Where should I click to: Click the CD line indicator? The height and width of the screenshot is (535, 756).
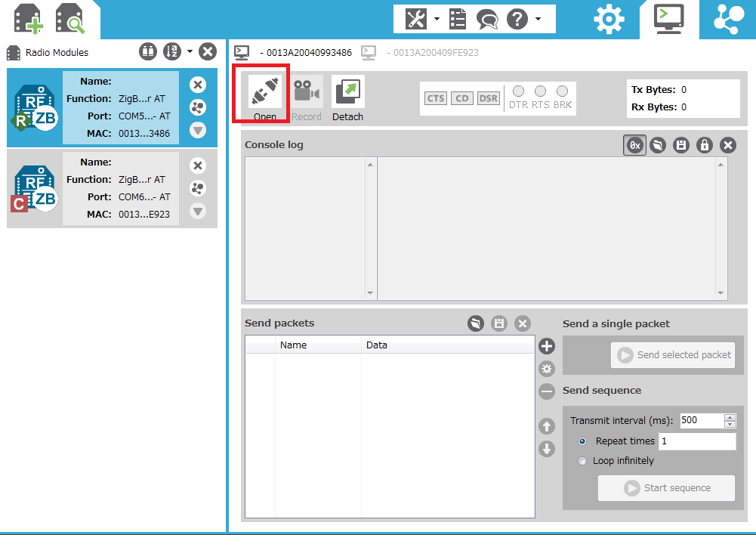(462, 98)
